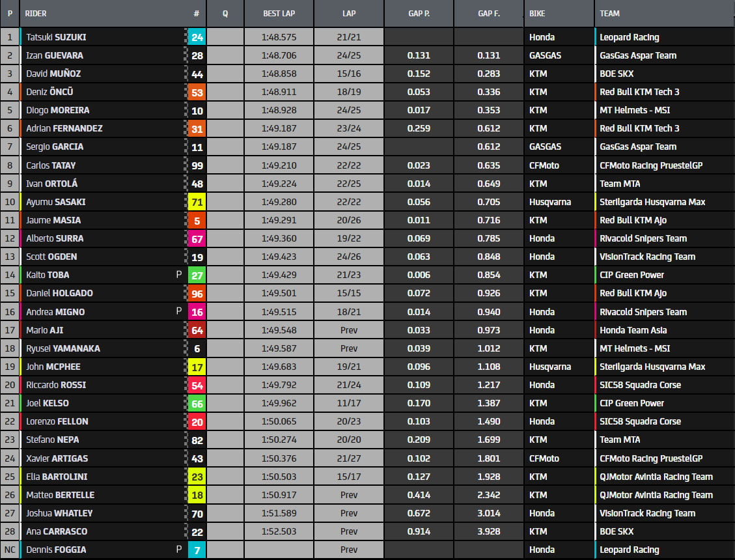
Task: Click Ana Carrasco's 3.928 gap to first
Action: [x=488, y=531]
